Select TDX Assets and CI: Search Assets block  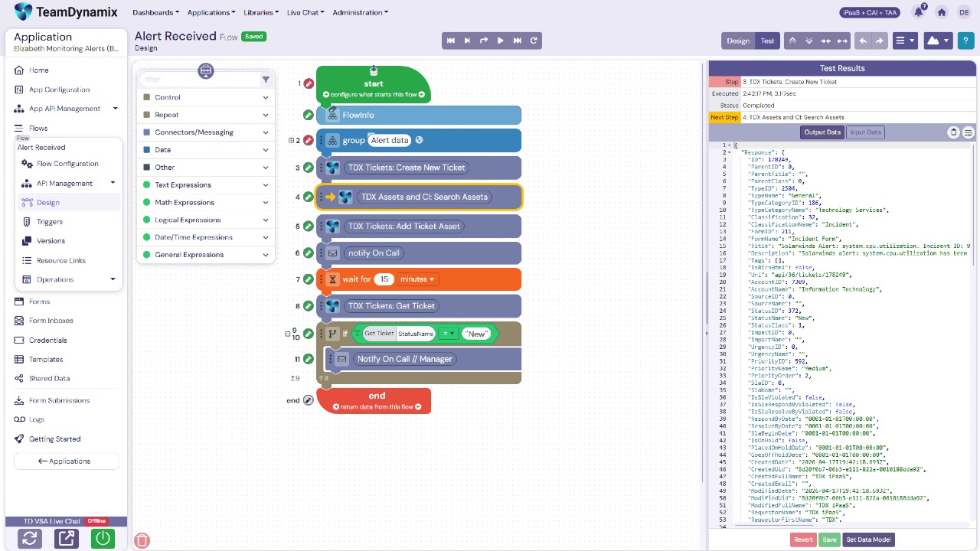pos(419,197)
